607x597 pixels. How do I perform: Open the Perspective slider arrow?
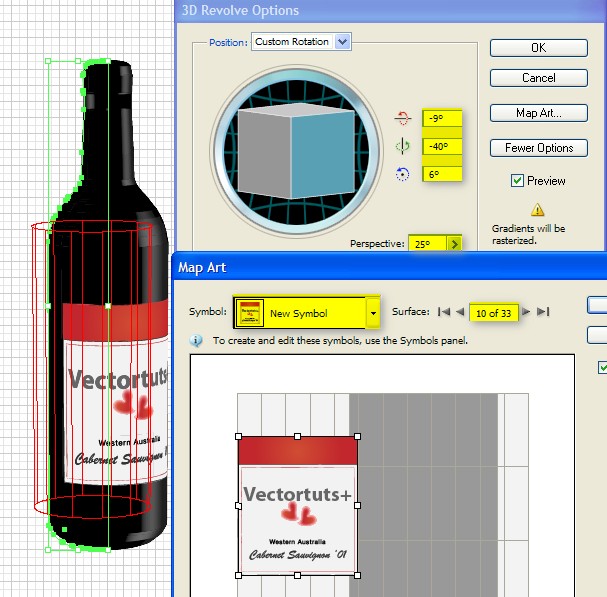pos(454,244)
